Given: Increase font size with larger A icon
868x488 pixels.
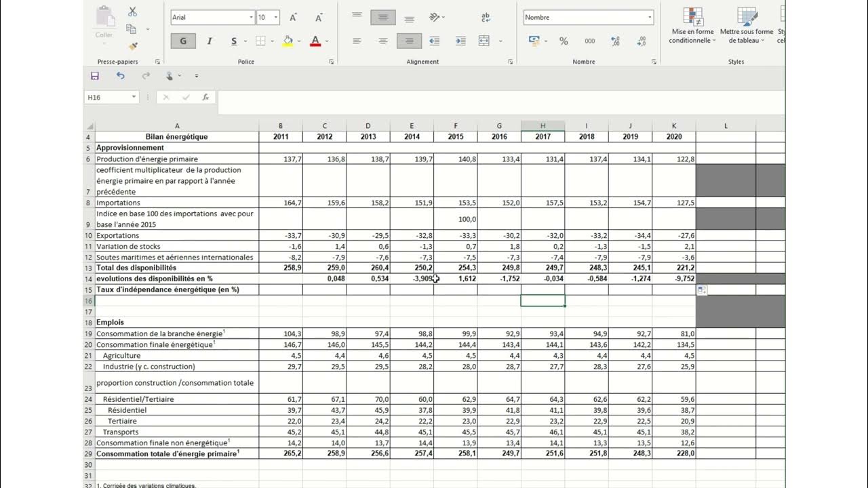Looking at the screenshot, I should 293,18.
